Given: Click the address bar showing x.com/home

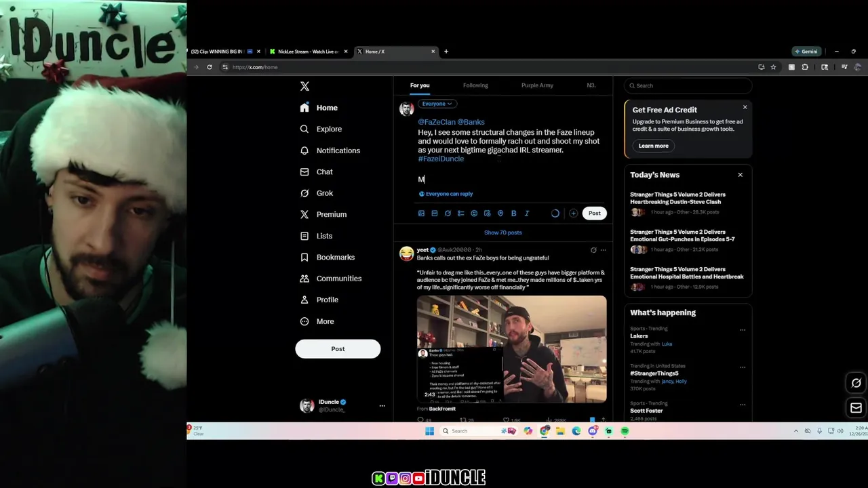Looking at the screenshot, I should (x=488, y=67).
